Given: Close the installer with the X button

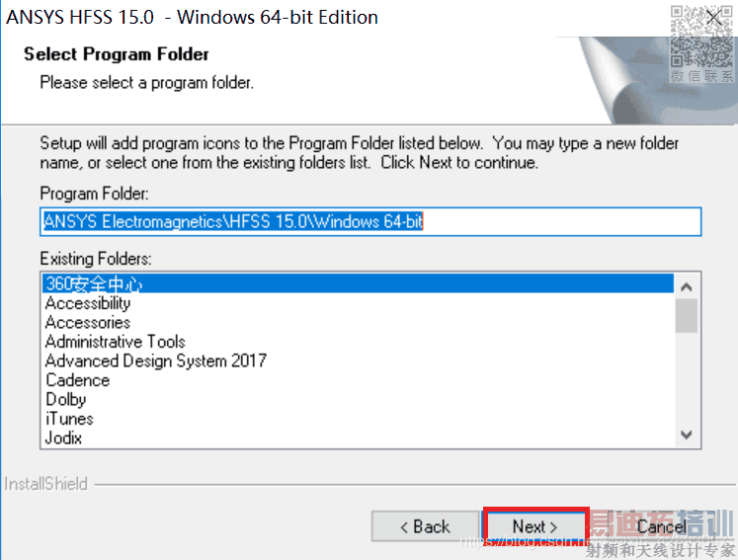Looking at the screenshot, I should (x=714, y=17).
